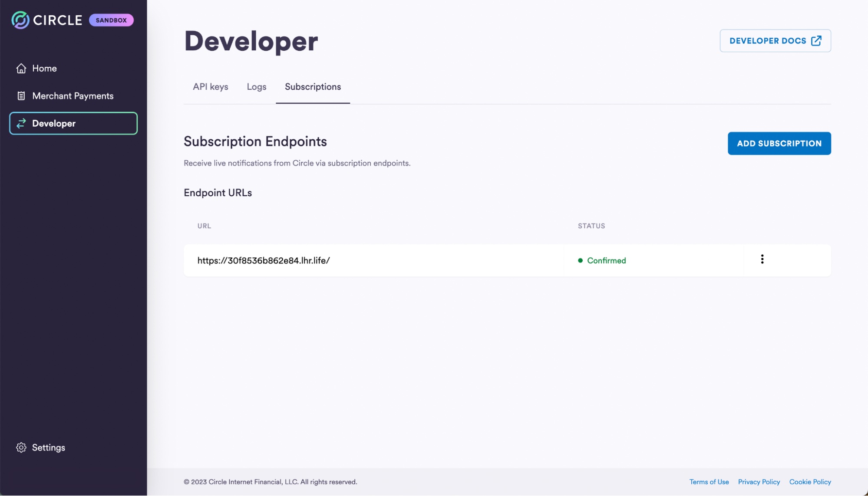This screenshot has height=496, width=868.
Task: Click the external link icon on Developer Docs
Action: tap(816, 41)
